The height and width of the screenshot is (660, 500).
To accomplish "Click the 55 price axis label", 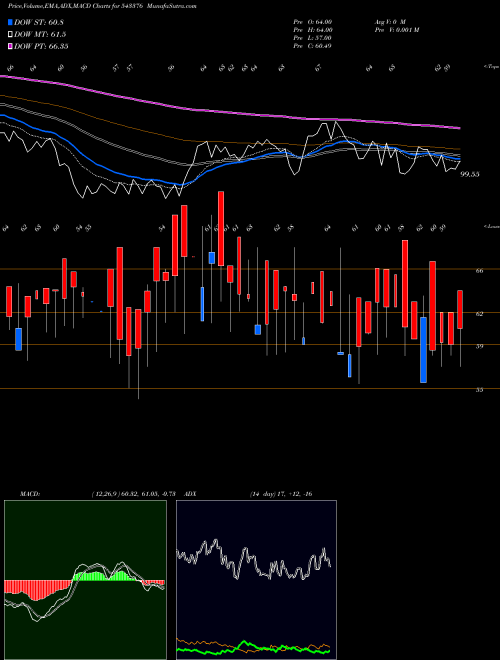I will pos(479,390).
